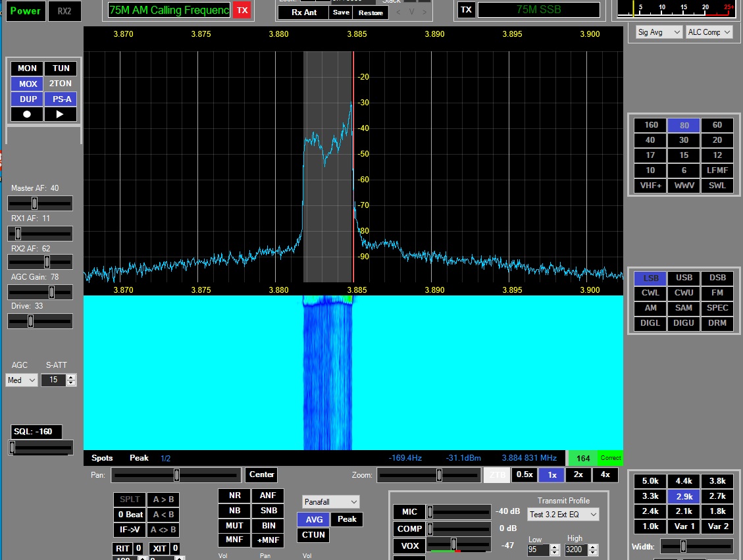
Task: Click the Restore button
Action: point(371,13)
